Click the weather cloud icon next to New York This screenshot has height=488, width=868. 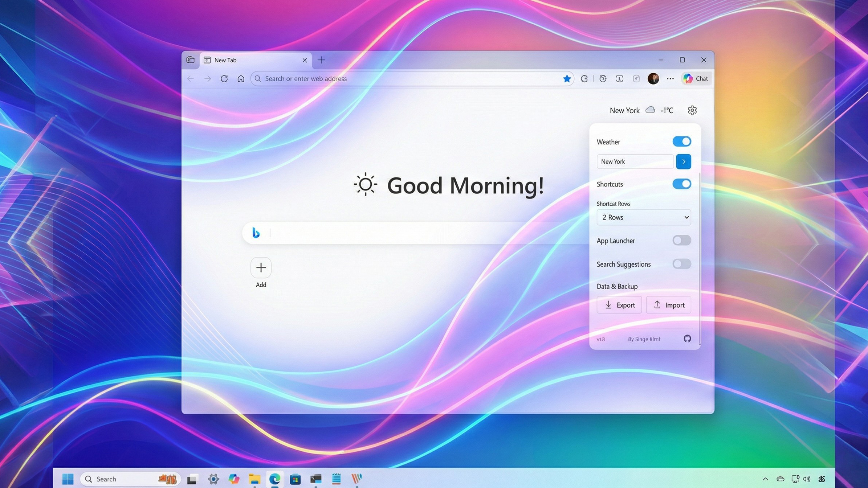pyautogui.click(x=650, y=110)
